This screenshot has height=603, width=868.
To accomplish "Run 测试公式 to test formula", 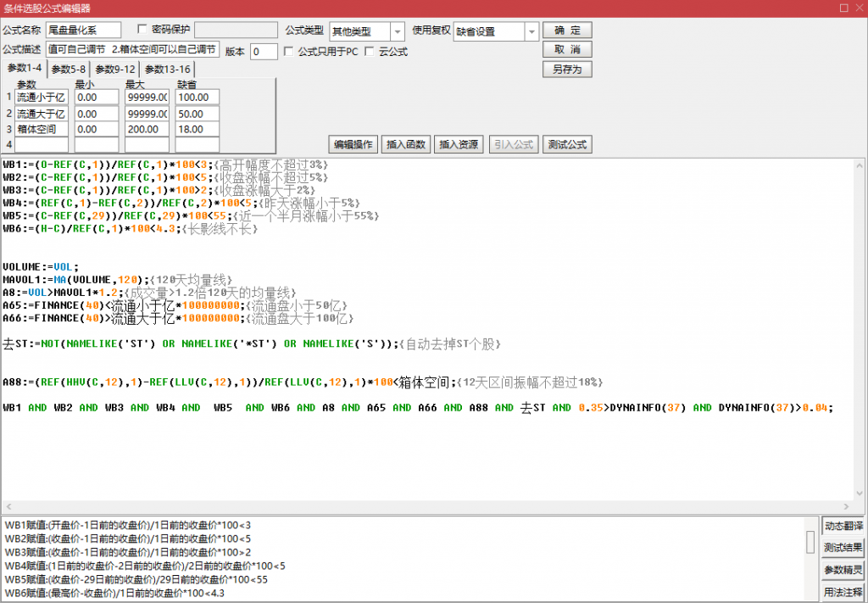I will [565, 144].
